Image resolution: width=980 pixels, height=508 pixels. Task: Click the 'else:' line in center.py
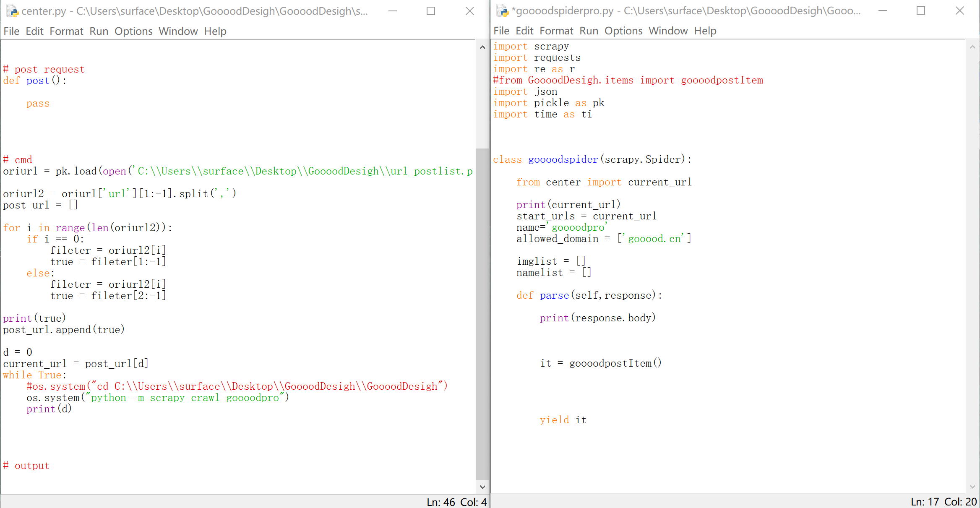tap(40, 273)
